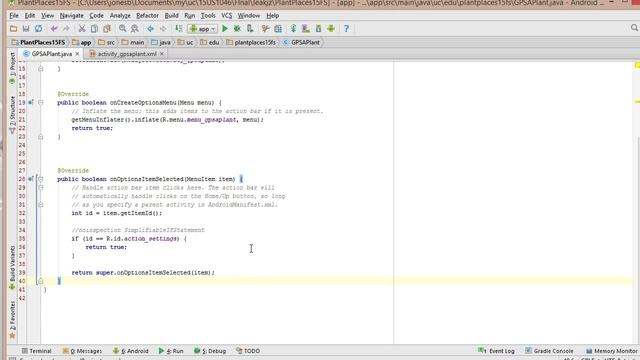Run the app with green play button
The width and height of the screenshot is (640, 360).
(225, 29)
